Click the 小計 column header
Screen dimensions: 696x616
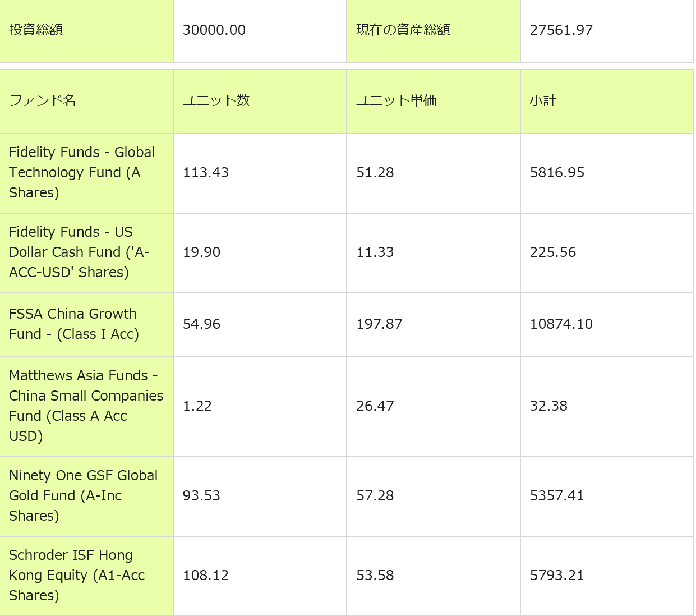pos(543,100)
